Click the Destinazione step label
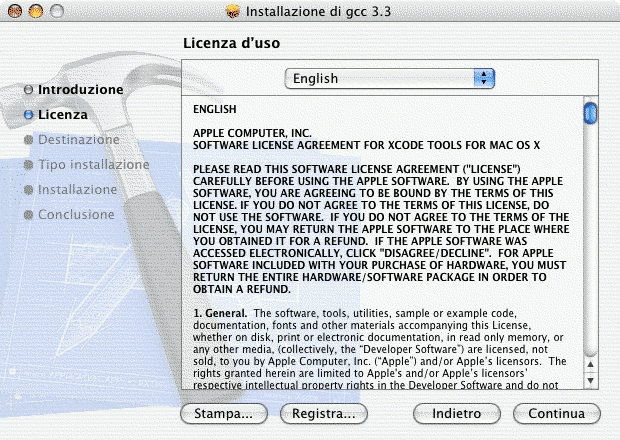This screenshot has height=440, width=620. pos(79,140)
